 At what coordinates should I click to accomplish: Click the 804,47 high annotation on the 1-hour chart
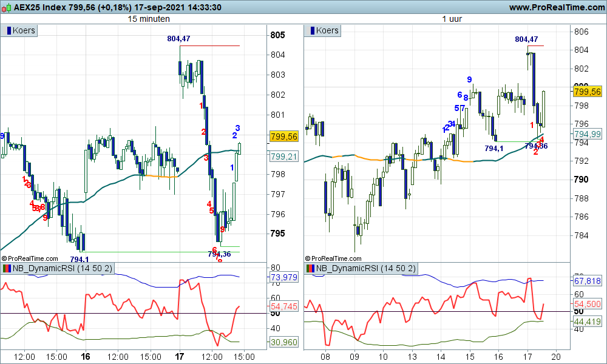(526, 38)
